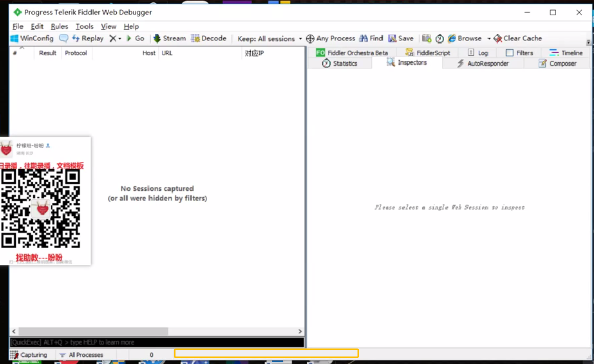Viewport: 594px width, 364px height.
Task: Open the Edit menu
Action: (37, 26)
